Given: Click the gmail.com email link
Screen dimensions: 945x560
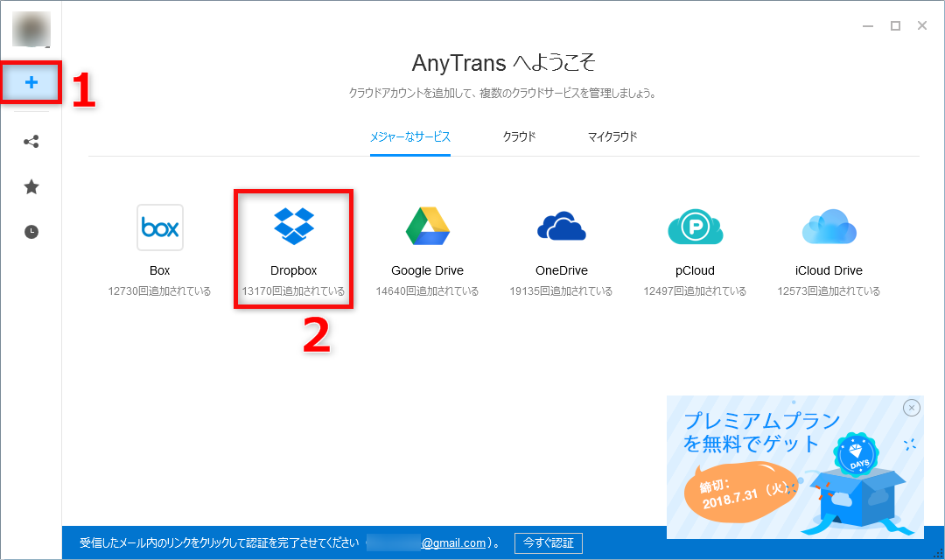Looking at the screenshot, I should pos(453,543).
